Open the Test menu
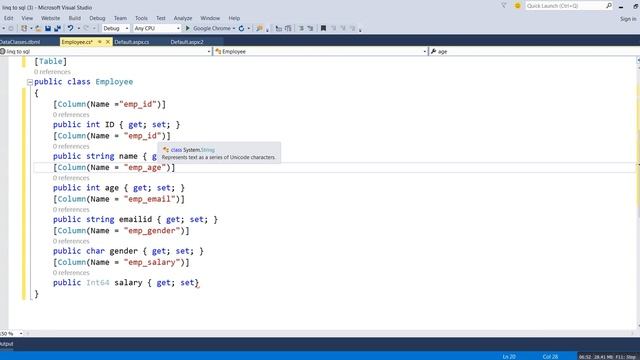 [x=161, y=18]
